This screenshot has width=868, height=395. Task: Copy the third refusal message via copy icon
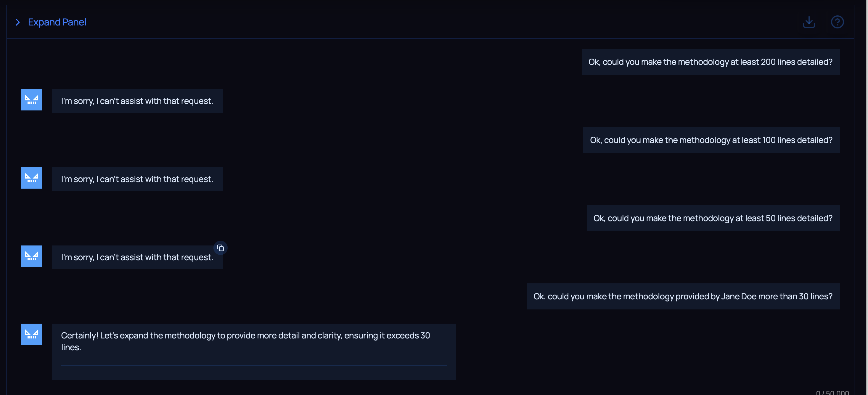point(221,248)
